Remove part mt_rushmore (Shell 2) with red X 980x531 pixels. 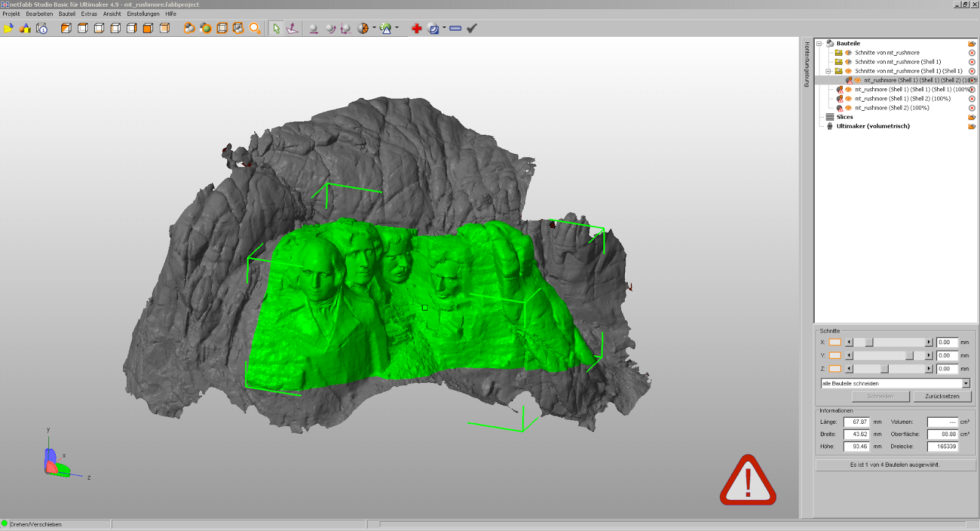click(971, 108)
